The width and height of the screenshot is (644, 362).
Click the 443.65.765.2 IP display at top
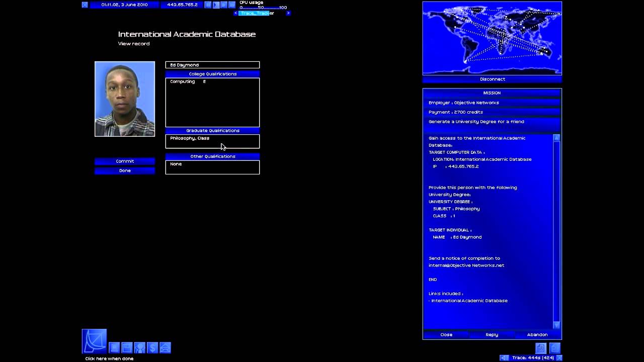coord(182,5)
